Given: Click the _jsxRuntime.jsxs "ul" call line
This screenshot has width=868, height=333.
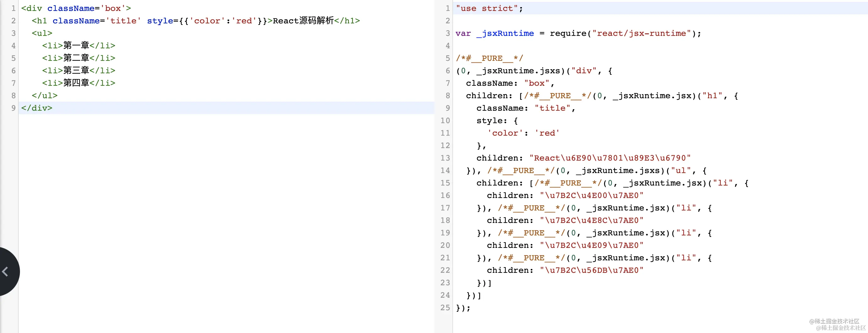Looking at the screenshot, I should (x=586, y=170).
